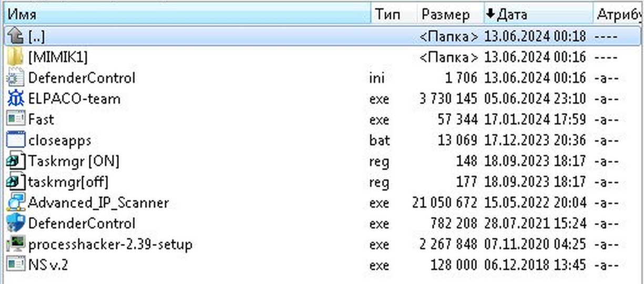Click the size value 782 208
The image size is (644, 284).
(454, 224)
